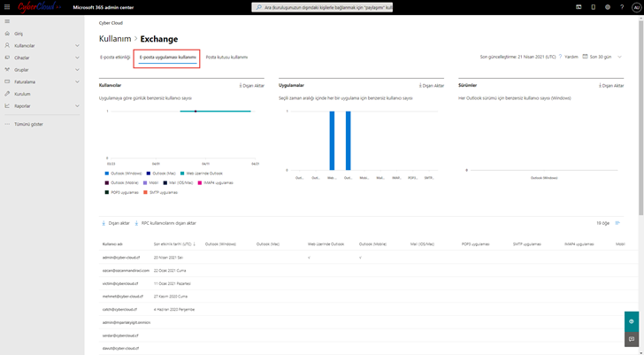Open the AU account avatar

(x=636, y=7)
